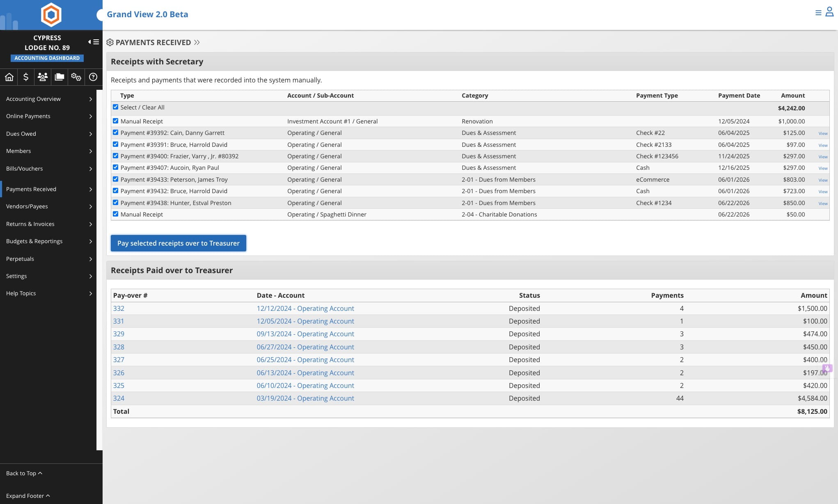Uncheck Payment #39391 Bruce checkbox

[x=116, y=144]
